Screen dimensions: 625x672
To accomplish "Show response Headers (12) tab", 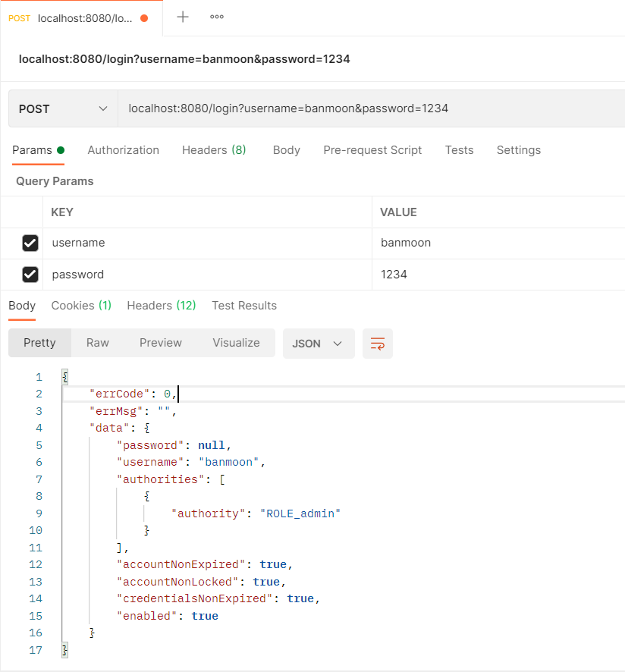I will 162,306.
